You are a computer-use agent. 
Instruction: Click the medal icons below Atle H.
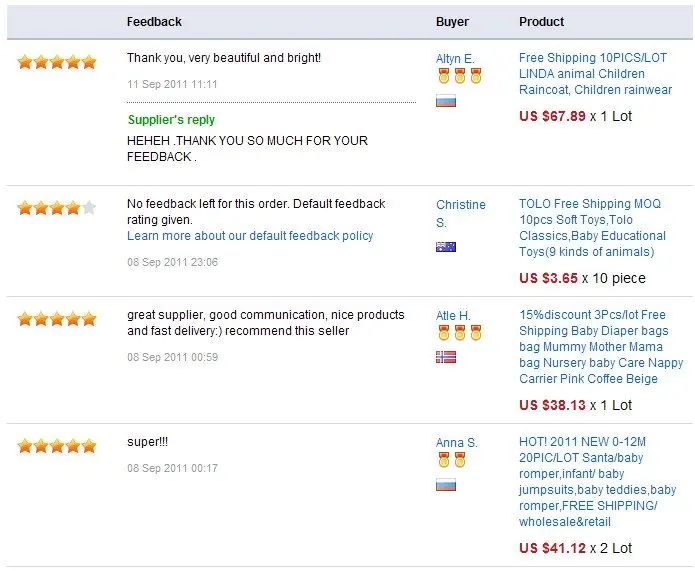(x=459, y=334)
